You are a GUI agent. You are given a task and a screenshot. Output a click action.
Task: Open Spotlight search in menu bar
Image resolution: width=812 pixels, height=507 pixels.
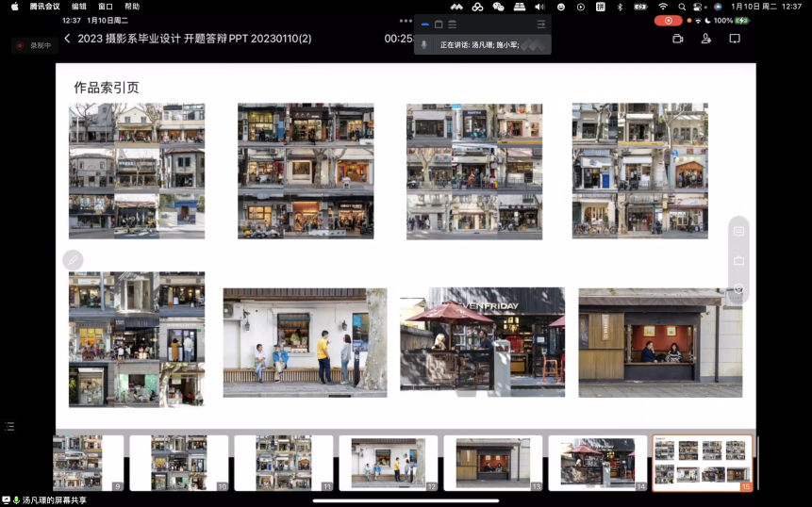(682, 7)
